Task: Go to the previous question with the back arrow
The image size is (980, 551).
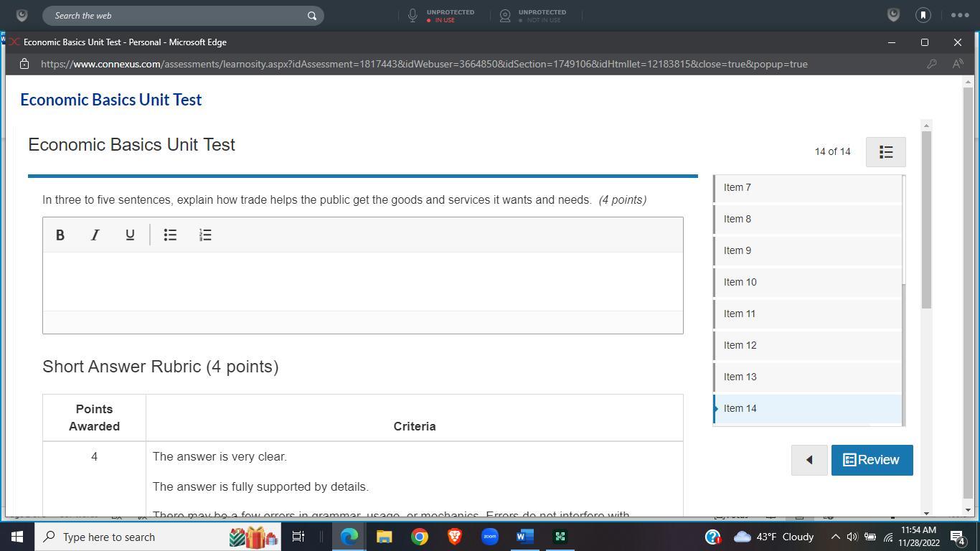Action: (809, 460)
